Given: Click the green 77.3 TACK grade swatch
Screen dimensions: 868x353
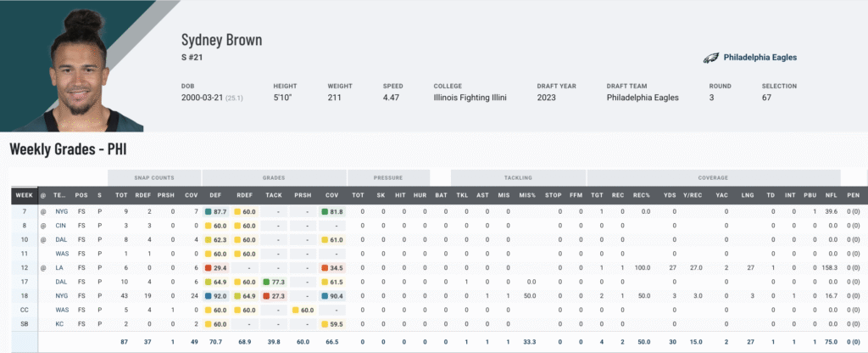Looking at the screenshot, I should point(266,281).
